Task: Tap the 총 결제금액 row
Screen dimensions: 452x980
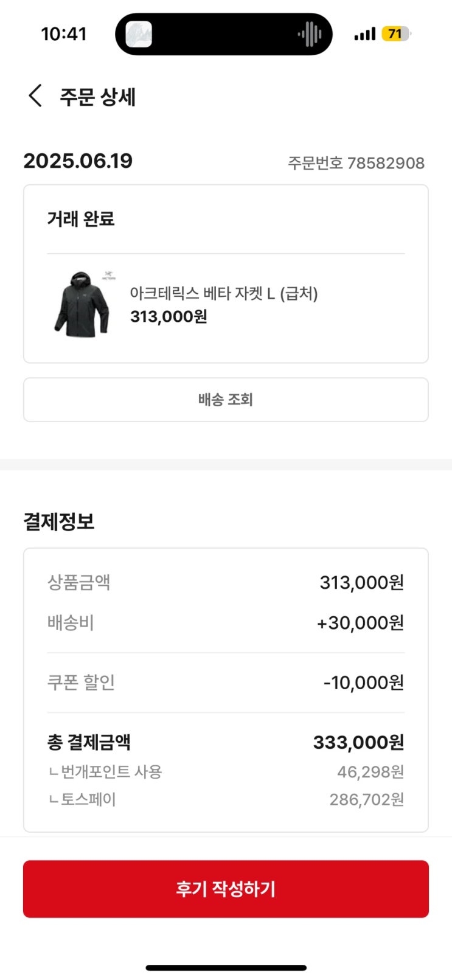Action: coord(226,742)
